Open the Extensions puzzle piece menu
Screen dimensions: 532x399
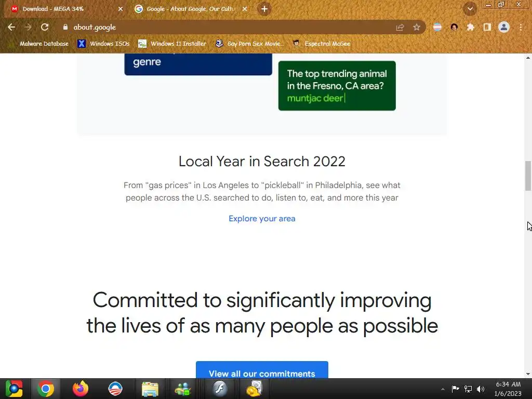point(470,27)
